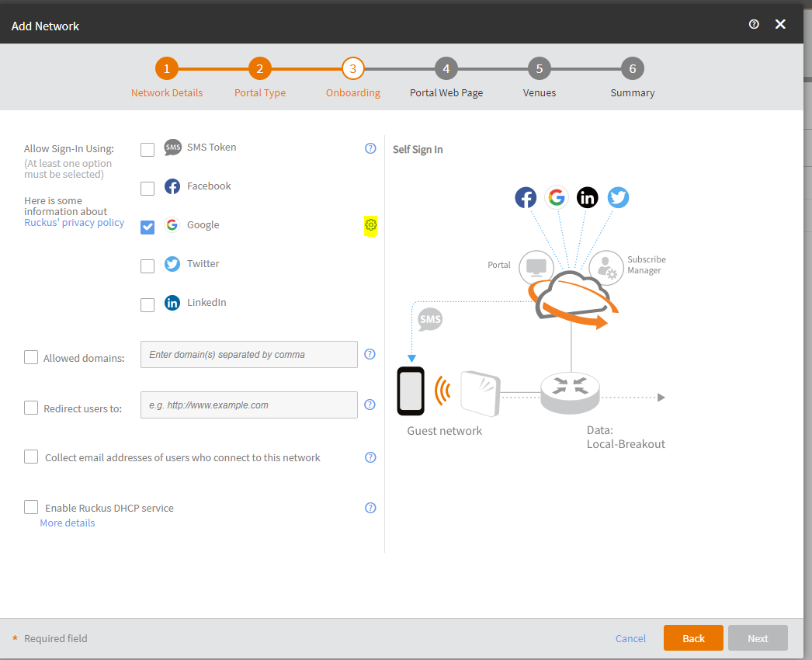Uncheck the Google sign-in checkbox
Image resolution: width=812 pixels, height=660 pixels.
pos(147,228)
